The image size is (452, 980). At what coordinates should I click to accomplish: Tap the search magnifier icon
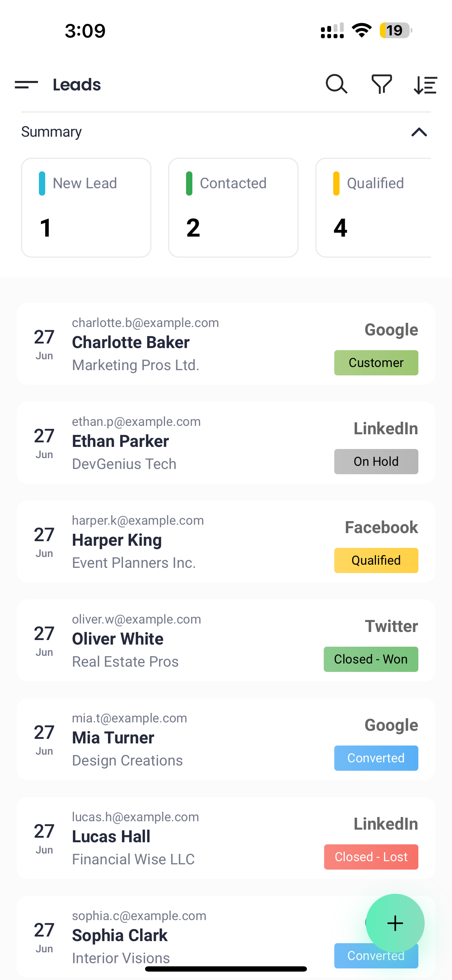coord(336,84)
